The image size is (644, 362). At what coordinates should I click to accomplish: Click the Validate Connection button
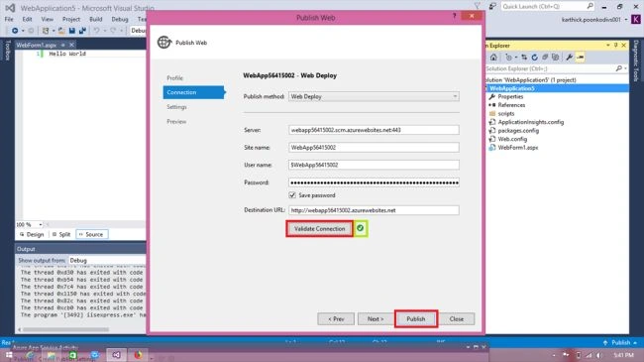pos(319,229)
